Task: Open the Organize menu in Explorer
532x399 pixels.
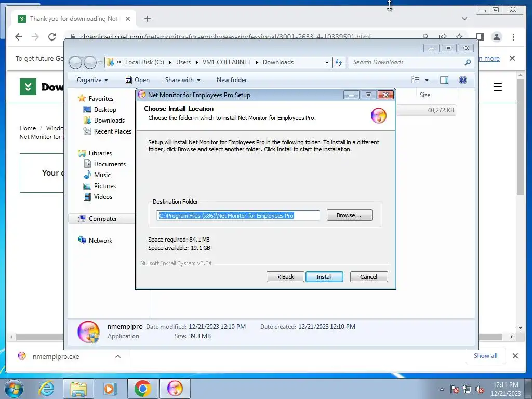Action: 92,80
